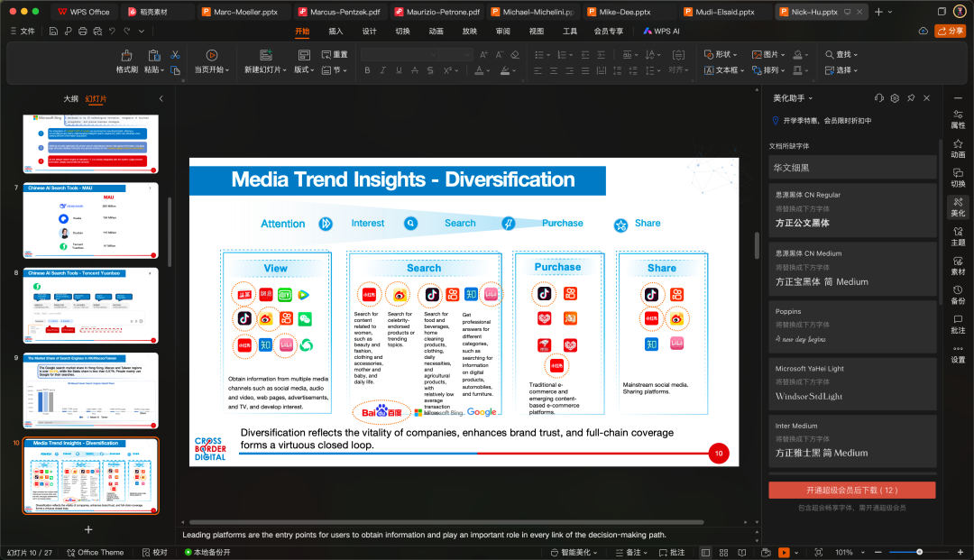Click the add new slide plus button

click(x=88, y=529)
